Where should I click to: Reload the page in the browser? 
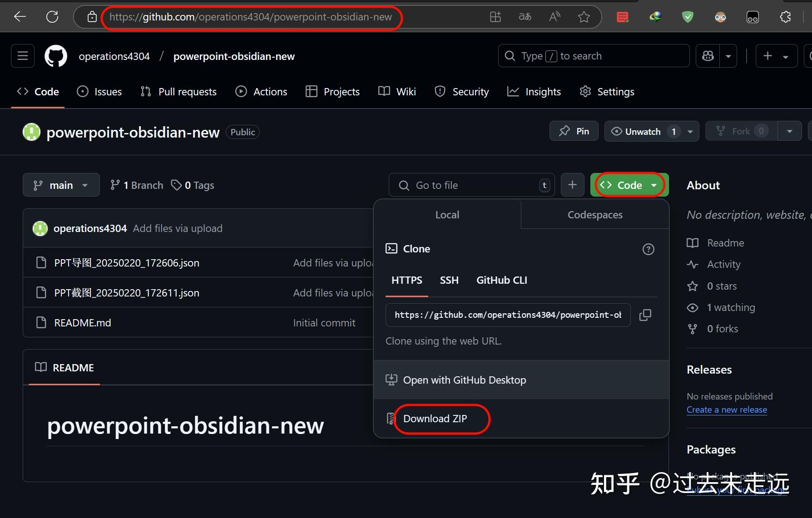click(52, 17)
